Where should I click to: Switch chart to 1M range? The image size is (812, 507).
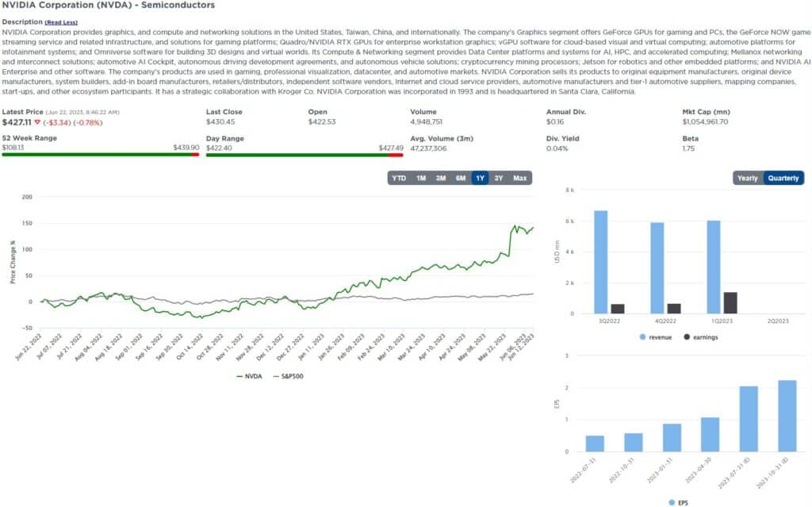click(x=420, y=178)
